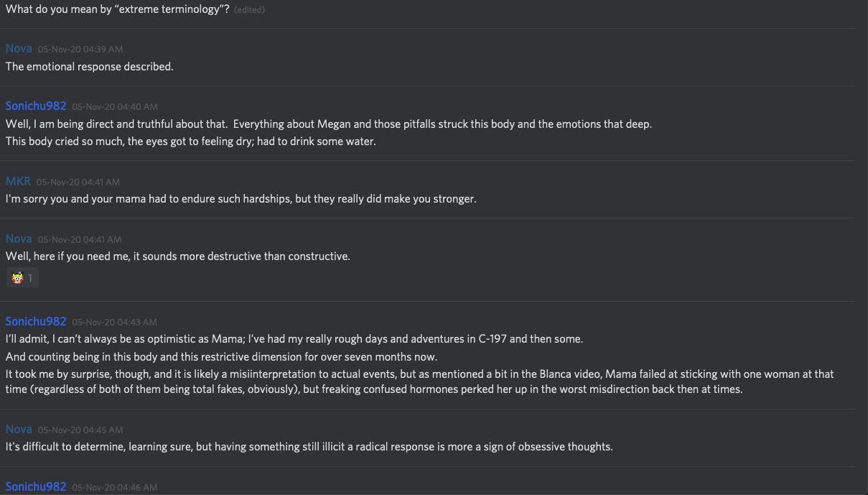The height and width of the screenshot is (495, 868).
Task: Open Nova's profile from the 04:39 AM message
Action: tap(19, 48)
